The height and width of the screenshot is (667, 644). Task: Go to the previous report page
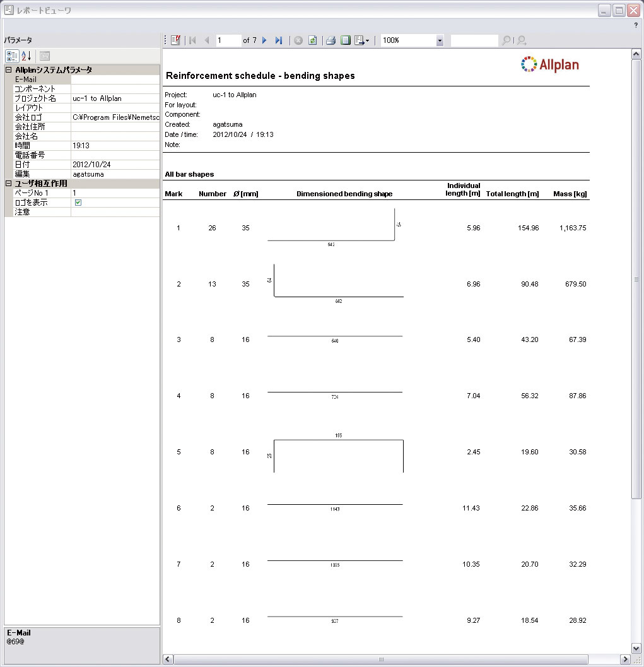coord(207,40)
